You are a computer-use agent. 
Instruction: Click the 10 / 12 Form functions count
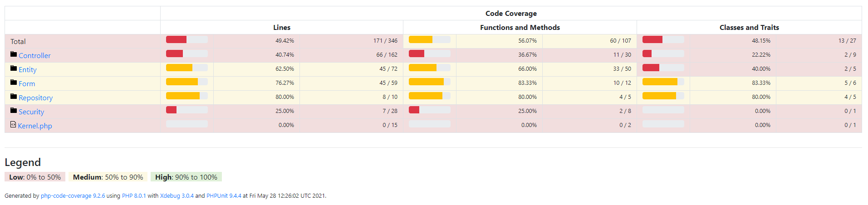click(x=622, y=83)
